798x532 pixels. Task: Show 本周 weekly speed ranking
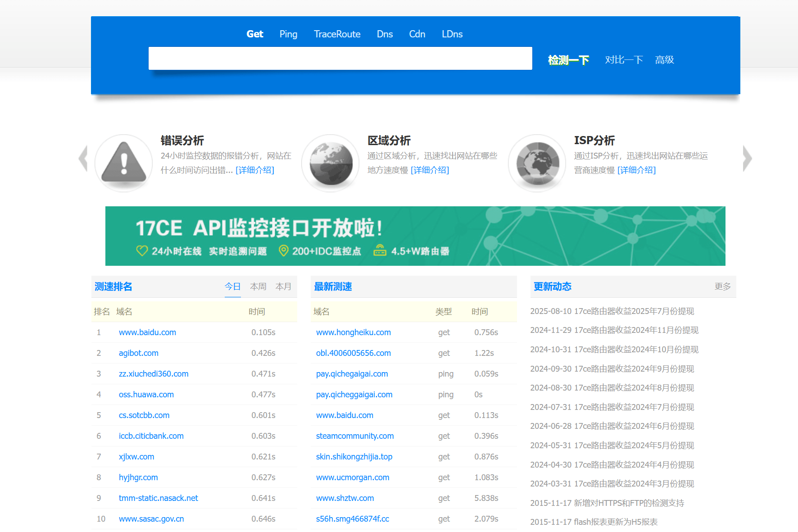pyautogui.click(x=258, y=286)
